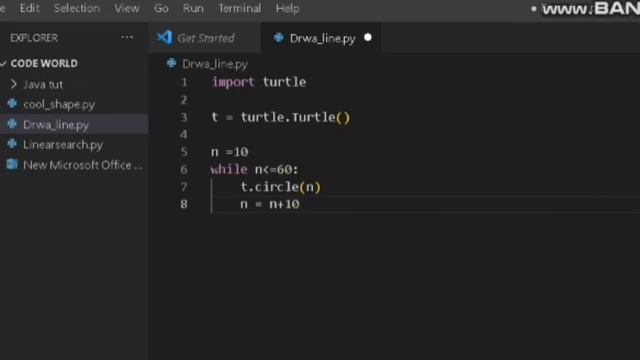This screenshot has height=360, width=640.
Task: Open the Terminal menu
Action: click(240, 8)
